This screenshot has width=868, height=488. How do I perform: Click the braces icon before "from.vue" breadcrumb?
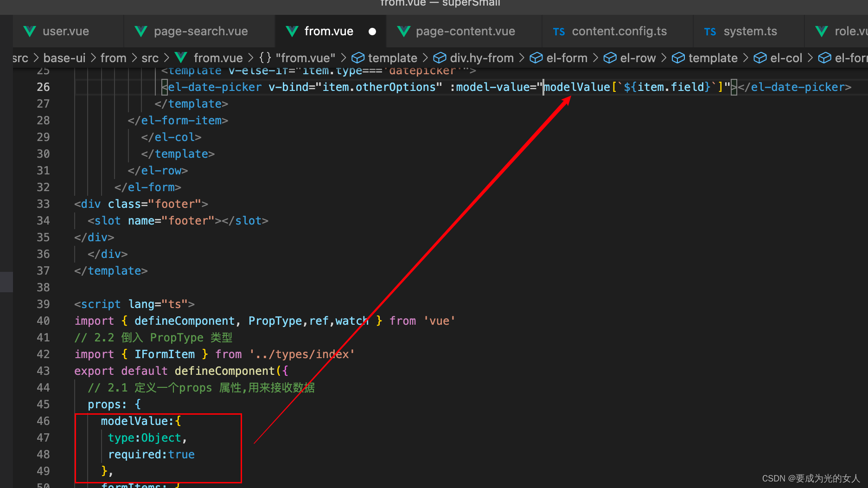(x=265, y=58)
